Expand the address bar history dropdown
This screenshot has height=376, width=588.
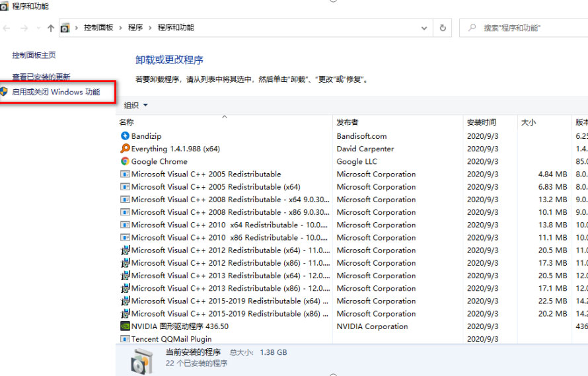point(424,28)
